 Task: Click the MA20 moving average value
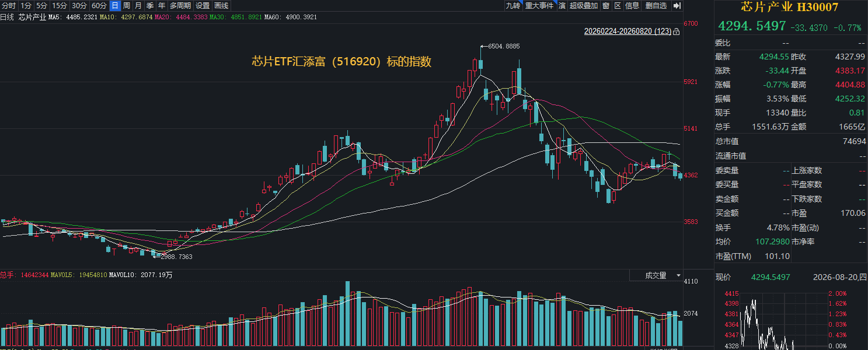pos(180,17)
